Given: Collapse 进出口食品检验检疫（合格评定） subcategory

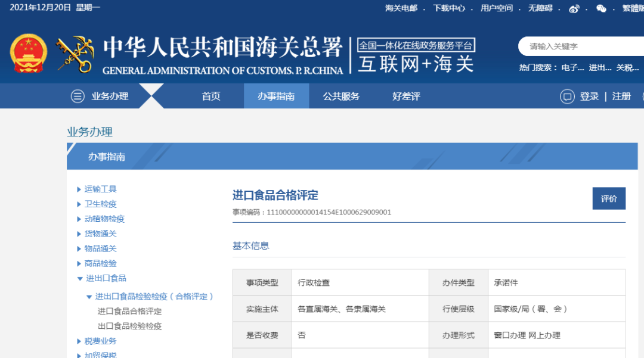Looking at the screenshot, I should click(x=89, y=297).
